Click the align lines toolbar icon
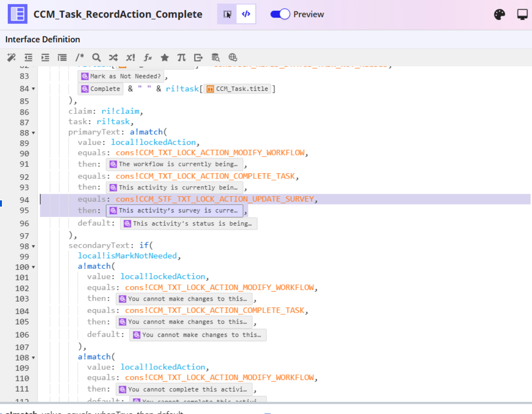 (x=62, y=58)
